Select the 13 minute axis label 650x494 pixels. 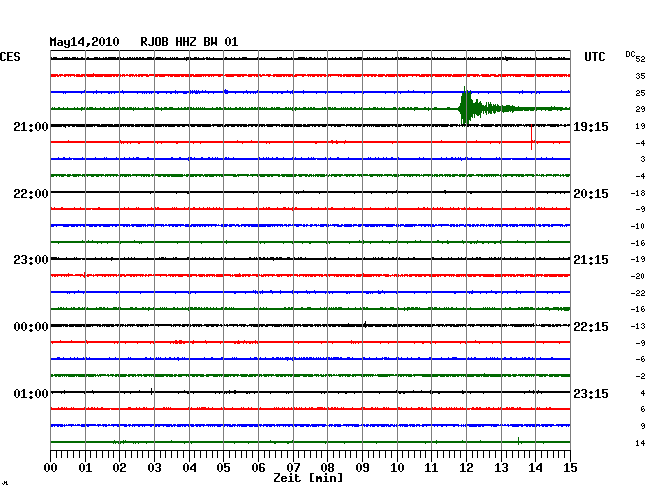click(x=501, y=468)
